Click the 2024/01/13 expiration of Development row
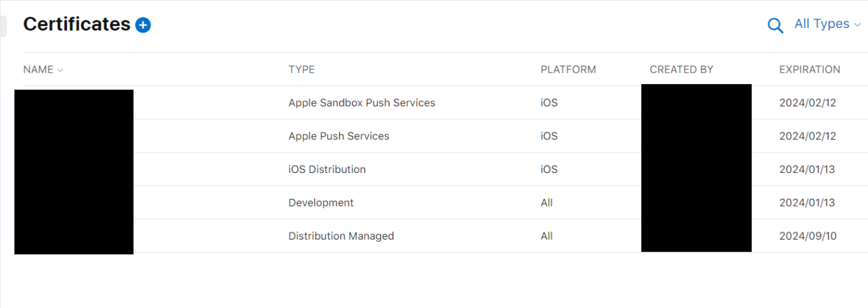This screenshot has height=308, width=868. point(807,203)
